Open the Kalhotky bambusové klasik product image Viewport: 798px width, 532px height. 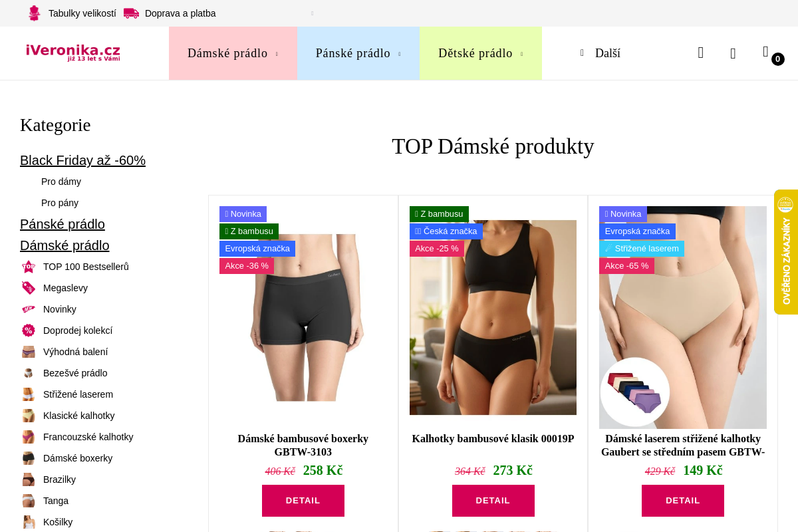[x=493, y=317]
